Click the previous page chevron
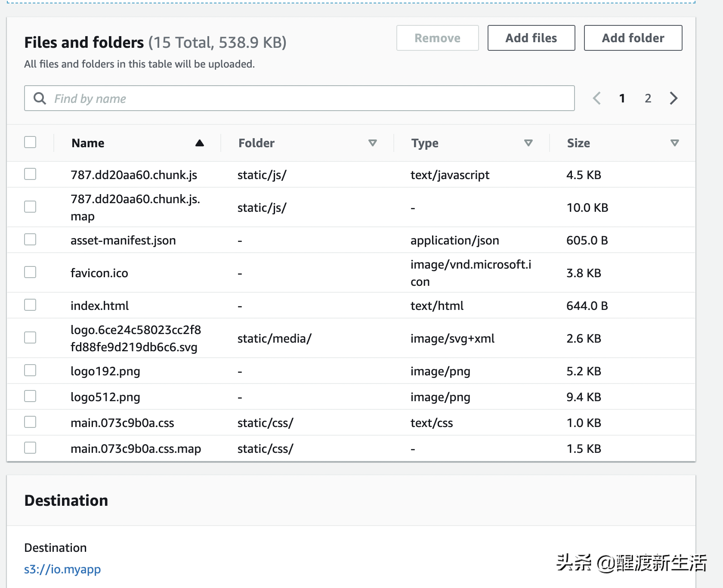 [596, 98]
